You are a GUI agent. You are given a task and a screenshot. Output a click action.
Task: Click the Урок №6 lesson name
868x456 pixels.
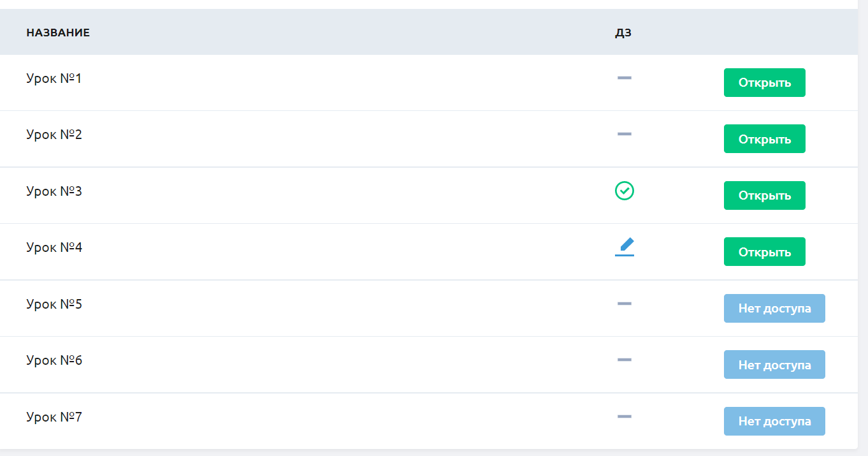(54, 360)
